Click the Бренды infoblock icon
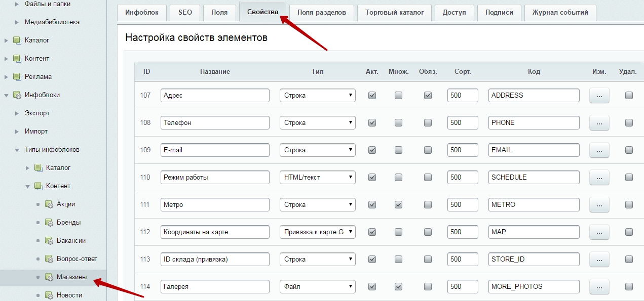 point(49,223)
